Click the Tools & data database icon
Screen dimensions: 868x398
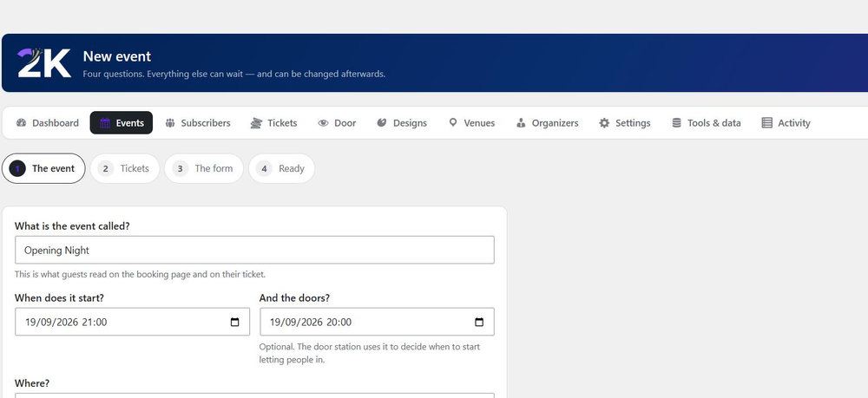[676, 123]
